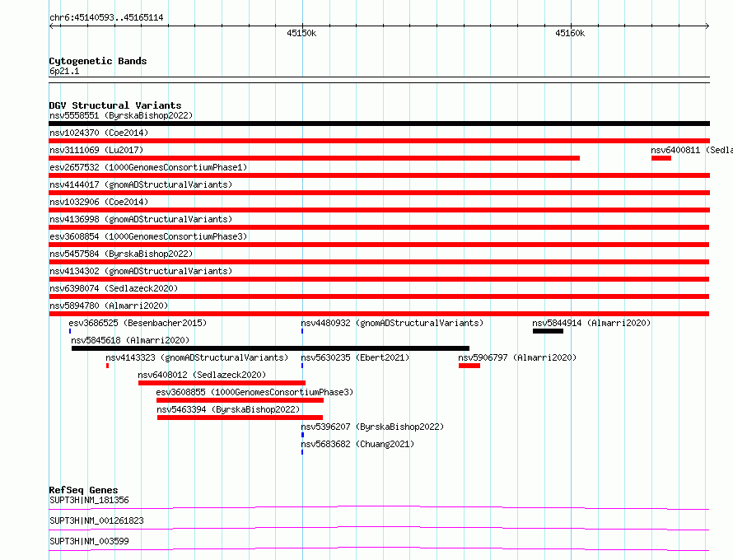
Task: Click the nsv5396207 (ByrskaBishop2022) label
Action: pyautogui.click(x=372, y=427)
